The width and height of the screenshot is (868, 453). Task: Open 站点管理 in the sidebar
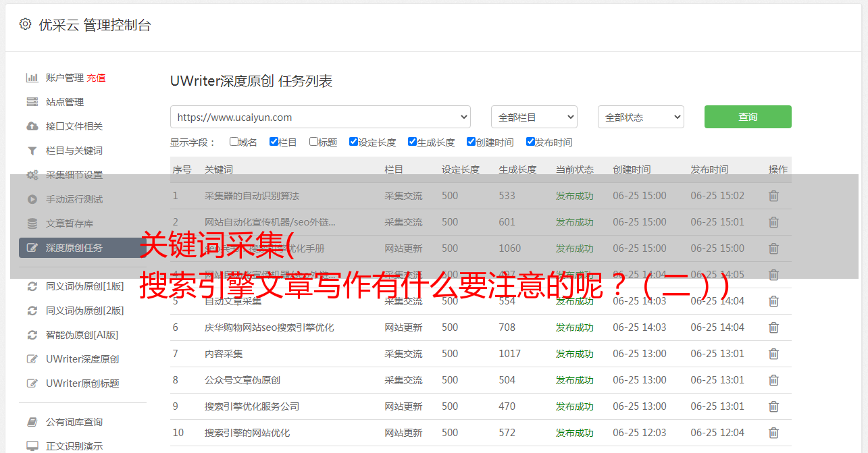pos(65,102)
